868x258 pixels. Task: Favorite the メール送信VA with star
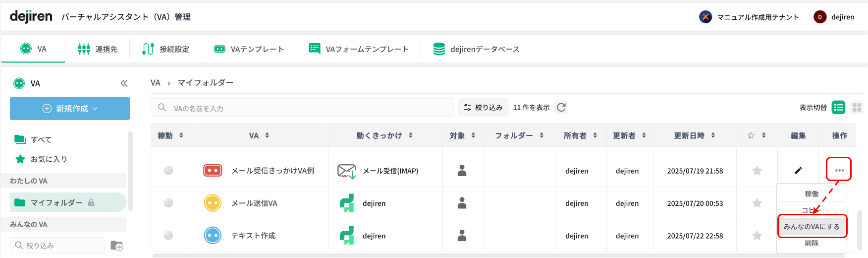point(757,203)
